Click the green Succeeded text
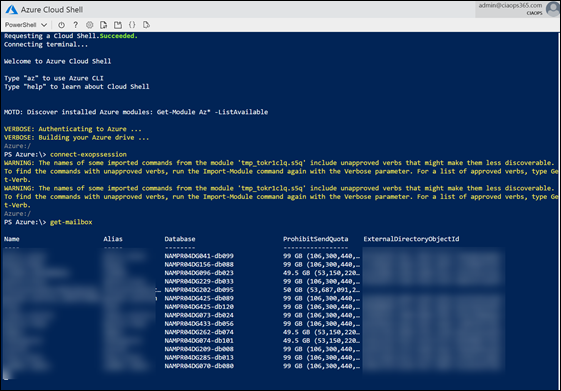The height and width of the screenshot is (391, 561). tap(118, 36)
